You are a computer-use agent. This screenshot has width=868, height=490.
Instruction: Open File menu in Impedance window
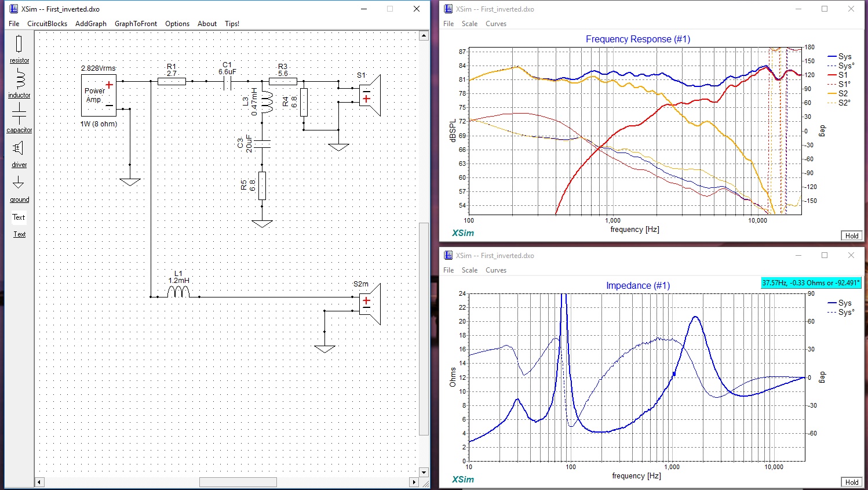pos(448,270)
